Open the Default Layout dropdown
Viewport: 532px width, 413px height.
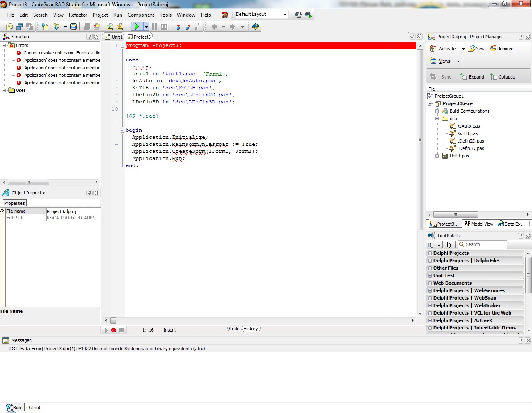click(285, 14)
